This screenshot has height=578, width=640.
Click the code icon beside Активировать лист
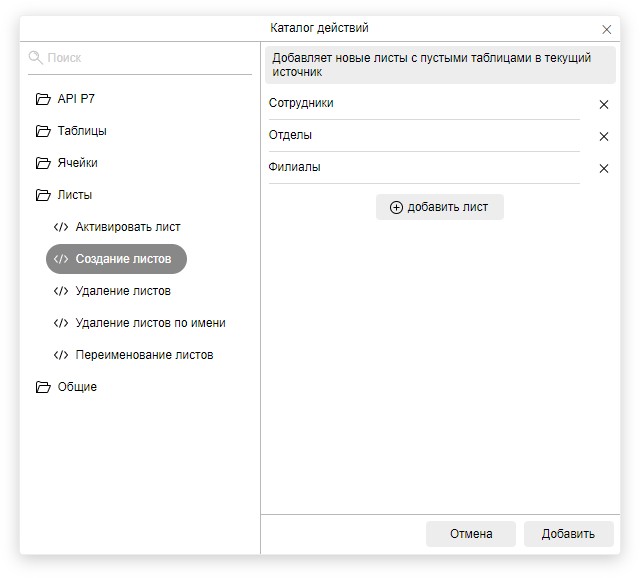point(61,227)
